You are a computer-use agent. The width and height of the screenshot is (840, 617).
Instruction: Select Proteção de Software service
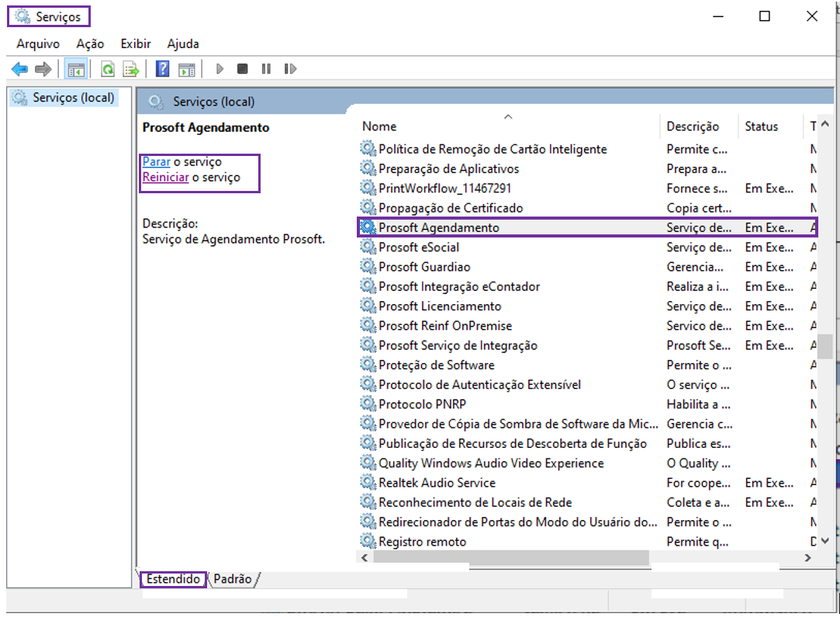588,365
